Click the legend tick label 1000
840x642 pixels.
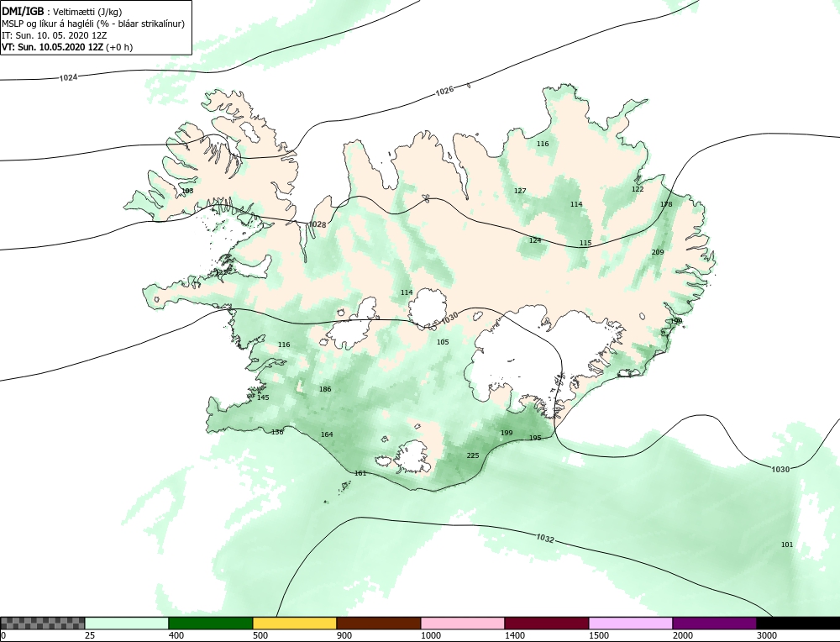click(431, 636)
